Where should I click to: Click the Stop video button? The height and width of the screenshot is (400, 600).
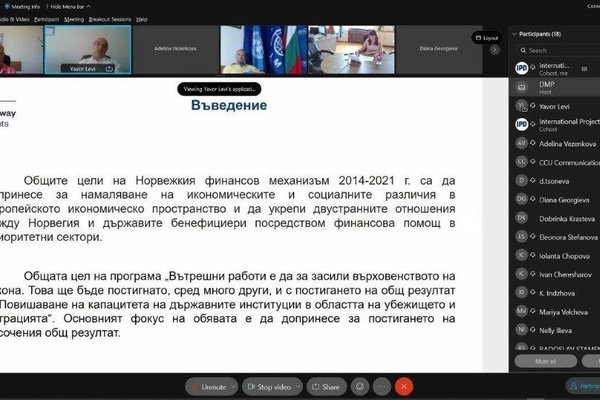[x=269, y=387]
